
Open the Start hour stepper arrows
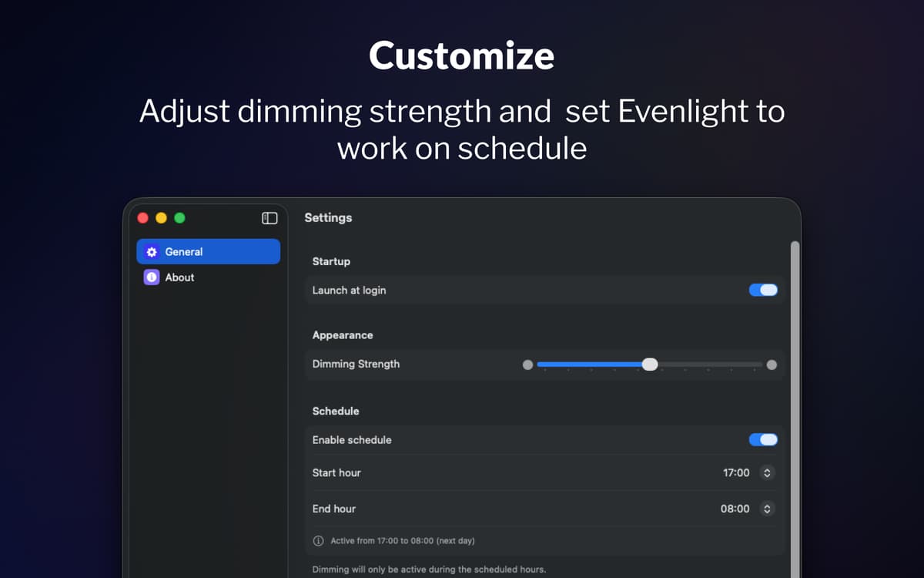pyautogui.click(x=766, y=473)
